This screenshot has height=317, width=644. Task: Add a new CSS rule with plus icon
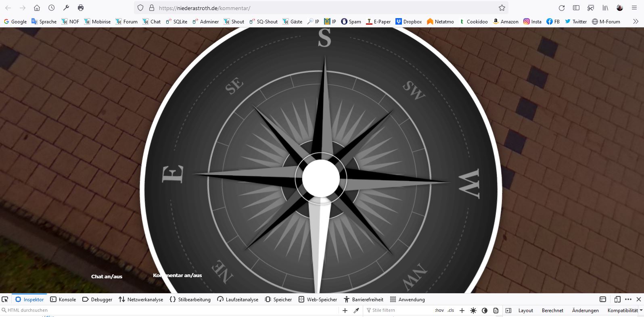tap(462, 310)
